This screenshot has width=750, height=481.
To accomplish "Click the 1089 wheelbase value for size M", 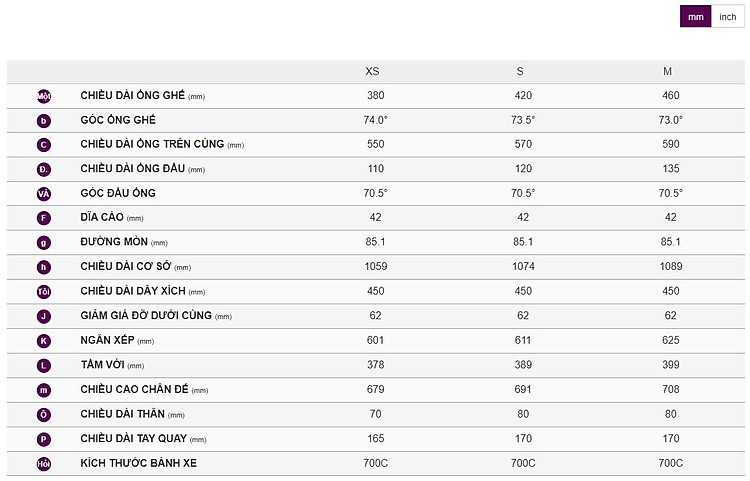I will pyautogui.click(x=671, y=266).
